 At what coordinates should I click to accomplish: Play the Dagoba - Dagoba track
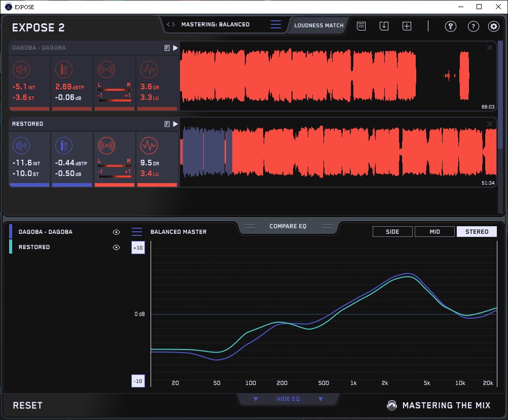coord(175,48)
